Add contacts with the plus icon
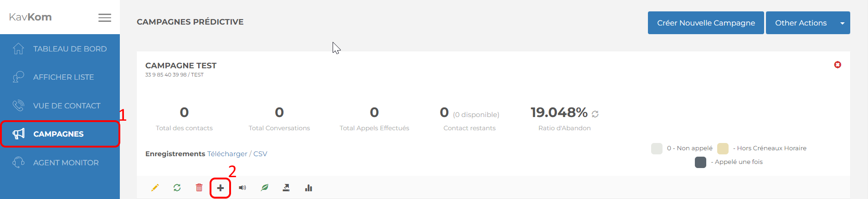Image resolution: width=868 pixels, height=199 pixels. [x=221, y=188]
